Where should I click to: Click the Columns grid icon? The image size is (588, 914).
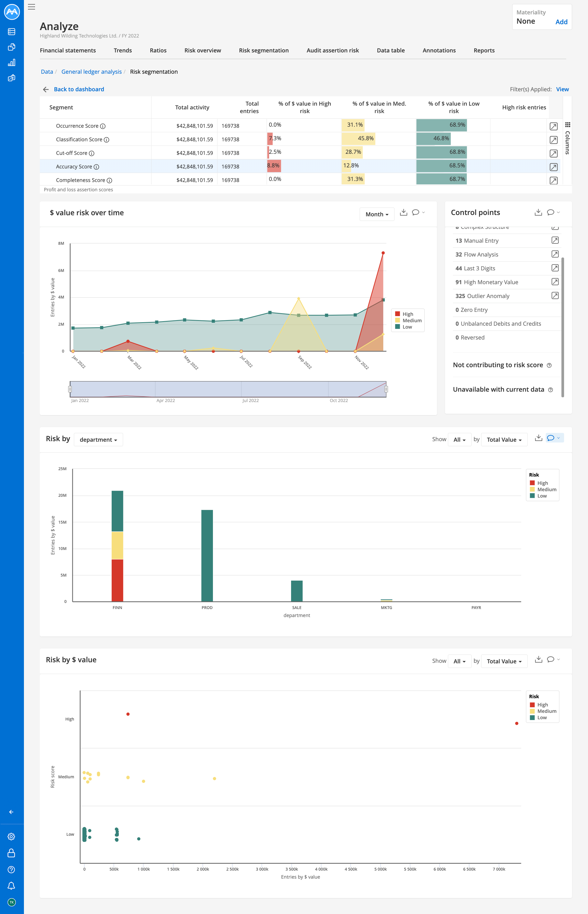pos(567,125)
